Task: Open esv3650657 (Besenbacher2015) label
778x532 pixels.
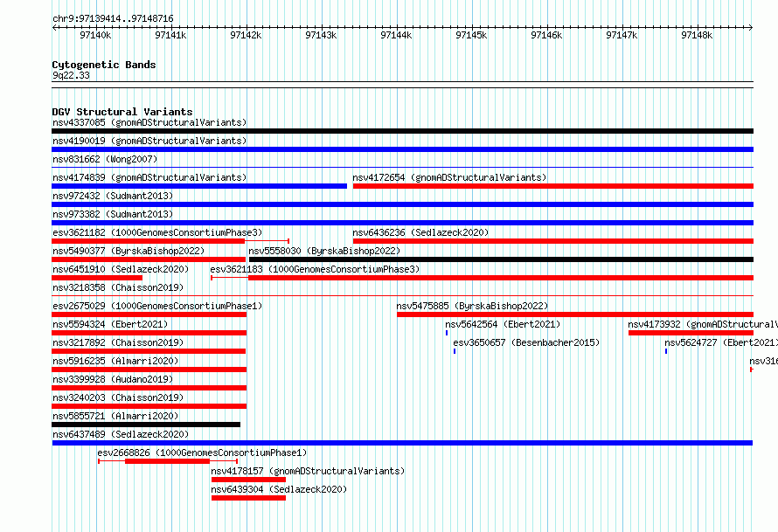Action: (526, 342)
